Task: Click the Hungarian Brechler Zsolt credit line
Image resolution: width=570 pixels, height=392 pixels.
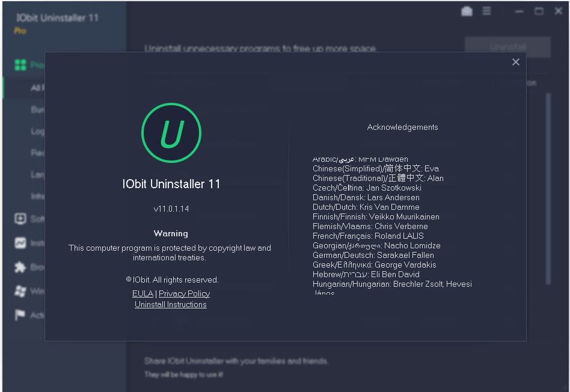Action: (392, 284)
